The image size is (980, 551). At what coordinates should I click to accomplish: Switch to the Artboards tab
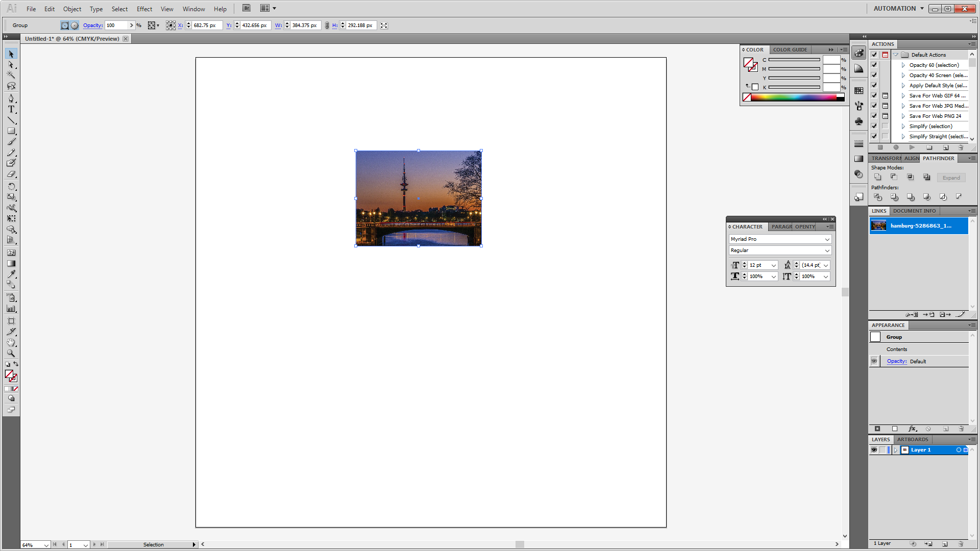point(913,439)
